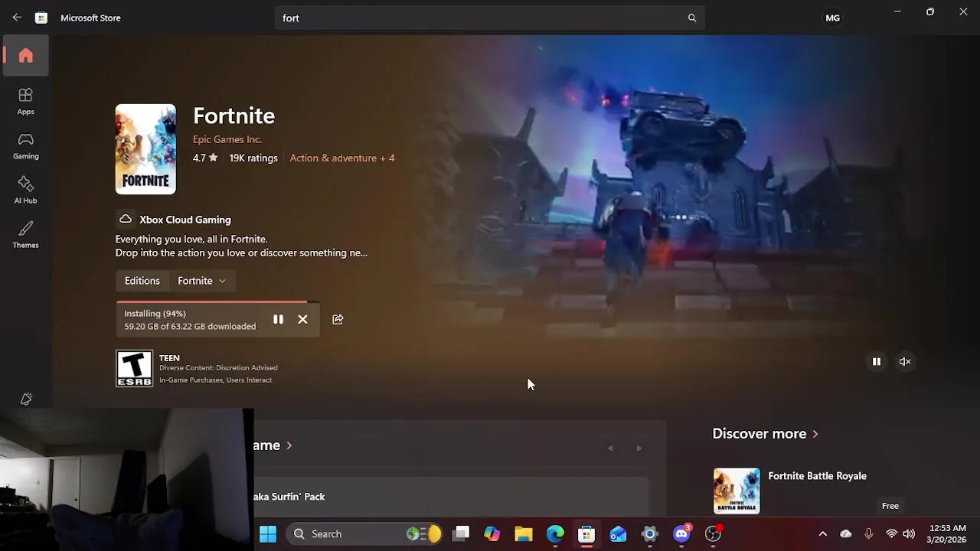Share the Fortnite store page
The height and width of the screenshot is (551, 980).
point(338,319)
